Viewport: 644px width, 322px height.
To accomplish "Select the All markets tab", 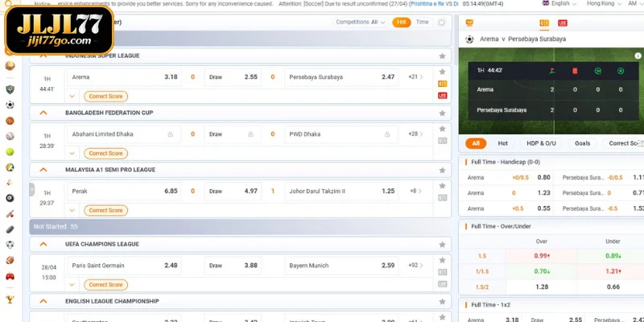I will (476, 143).
